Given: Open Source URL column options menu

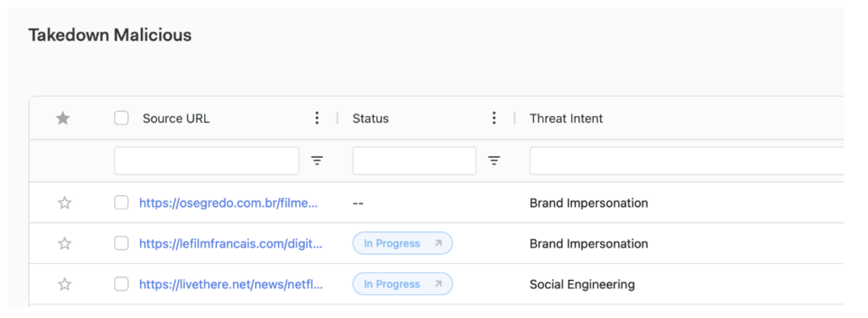Looking at the screenshot, I should tap(317, 118).
